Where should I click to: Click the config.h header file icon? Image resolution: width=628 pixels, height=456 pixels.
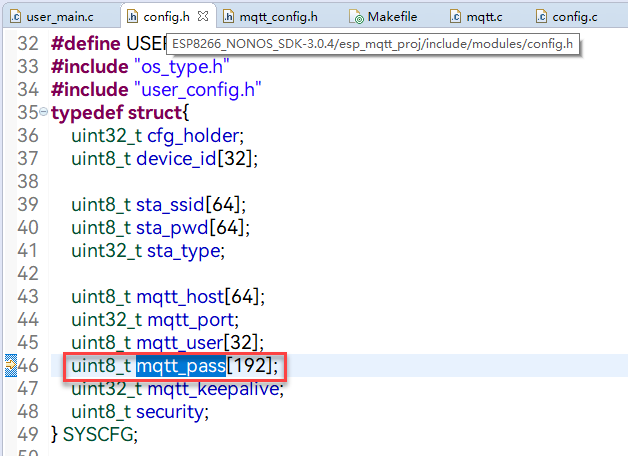[132, 17]
